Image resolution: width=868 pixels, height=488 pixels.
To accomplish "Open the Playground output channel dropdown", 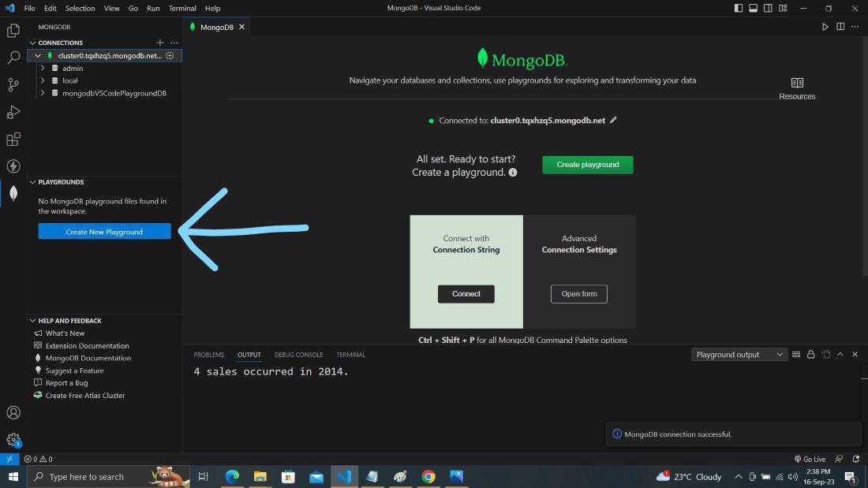I will [739, 355].
